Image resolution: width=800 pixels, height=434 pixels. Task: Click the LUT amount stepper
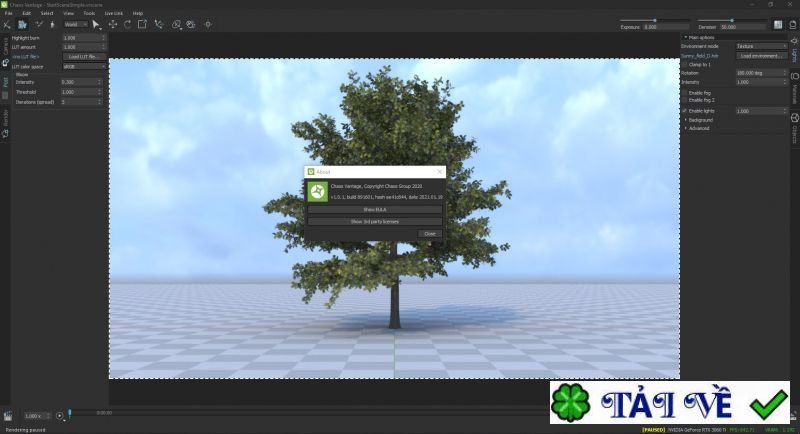tap(104, 47)
